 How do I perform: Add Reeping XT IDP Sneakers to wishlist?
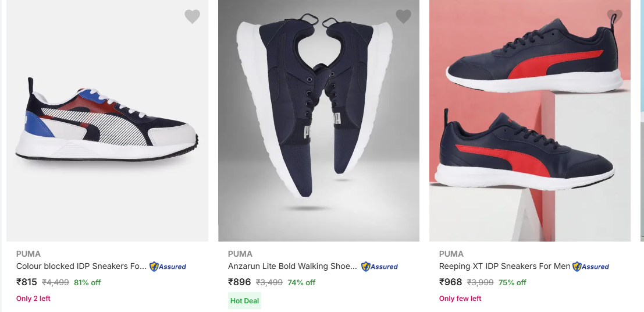point(614,16)
